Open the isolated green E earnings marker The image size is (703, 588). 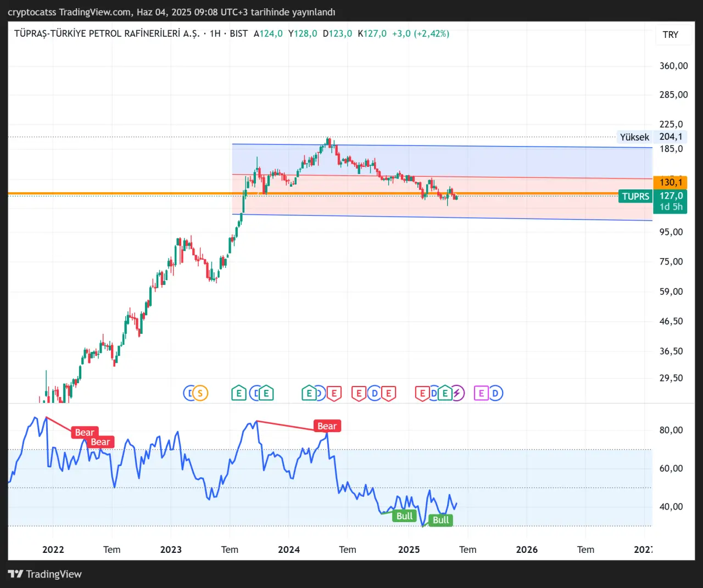click(x=239, y=393)
